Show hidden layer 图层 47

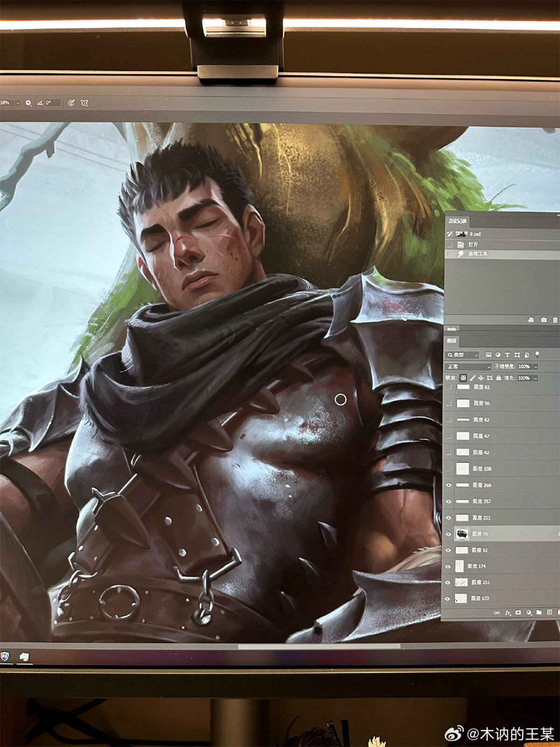pyautogui.click(x=449, y=436)
